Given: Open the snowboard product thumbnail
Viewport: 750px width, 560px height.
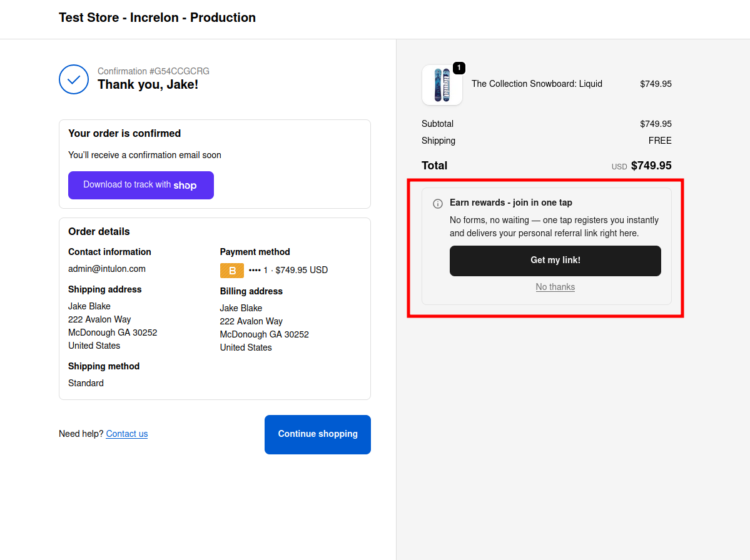Looking at the screenshot, I should [442, 85].
